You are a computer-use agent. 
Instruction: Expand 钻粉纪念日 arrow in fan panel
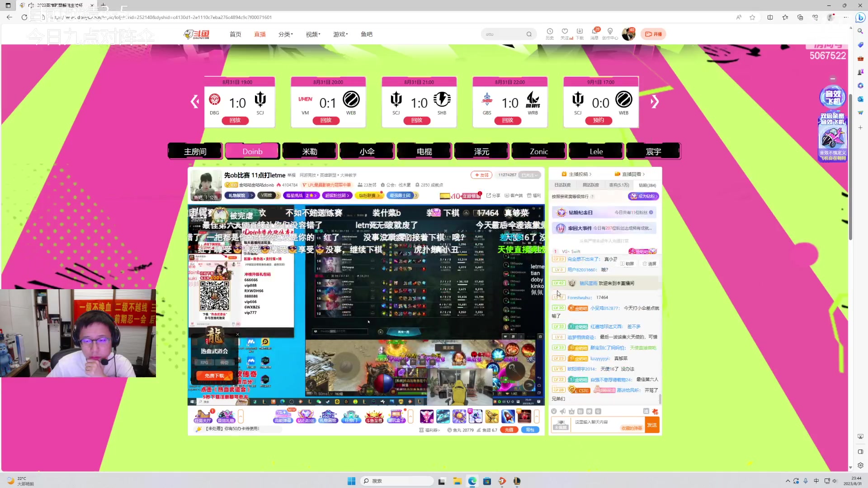pyautogui.click(x=651, y=212)
